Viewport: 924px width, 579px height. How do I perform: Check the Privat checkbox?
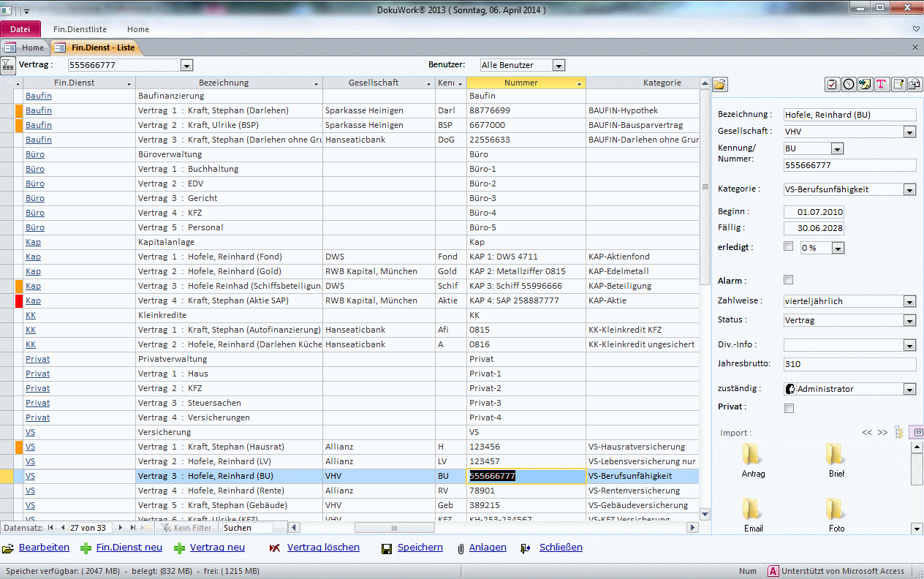pos(788,408)
